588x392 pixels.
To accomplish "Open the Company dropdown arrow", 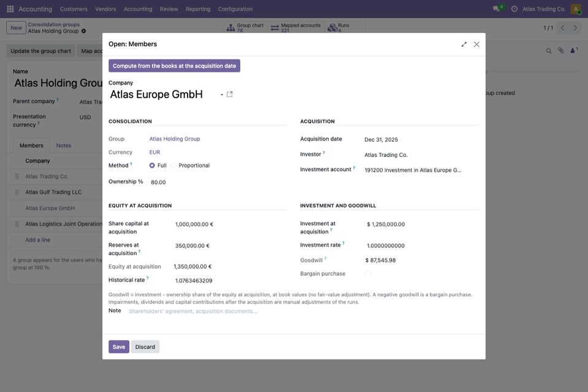I will [x=221, y=94].
